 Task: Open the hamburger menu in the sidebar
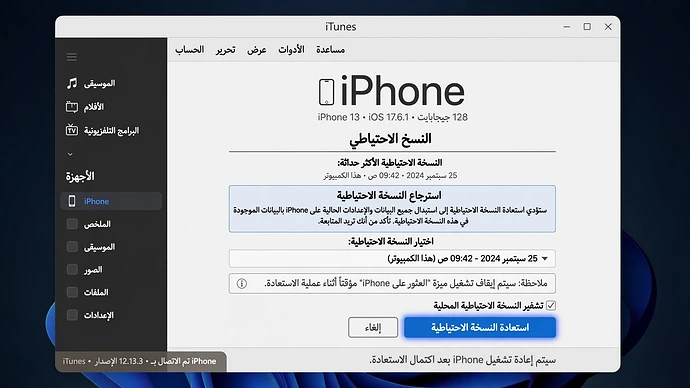pyautogui.click(x=72, y=57)
